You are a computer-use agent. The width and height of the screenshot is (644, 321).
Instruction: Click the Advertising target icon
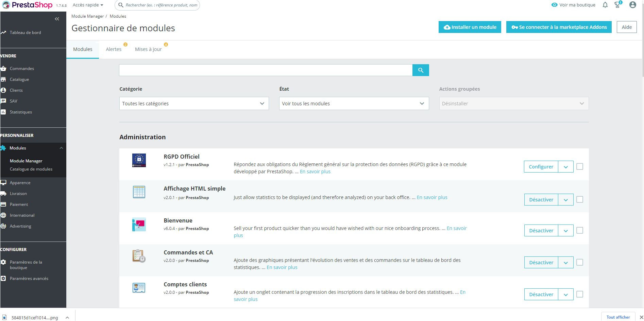3,226
